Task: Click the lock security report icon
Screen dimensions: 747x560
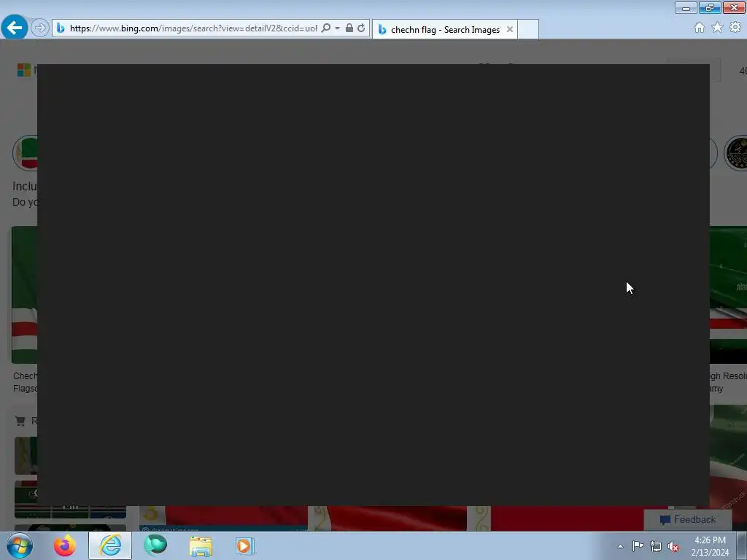Action: coord(349,28)
